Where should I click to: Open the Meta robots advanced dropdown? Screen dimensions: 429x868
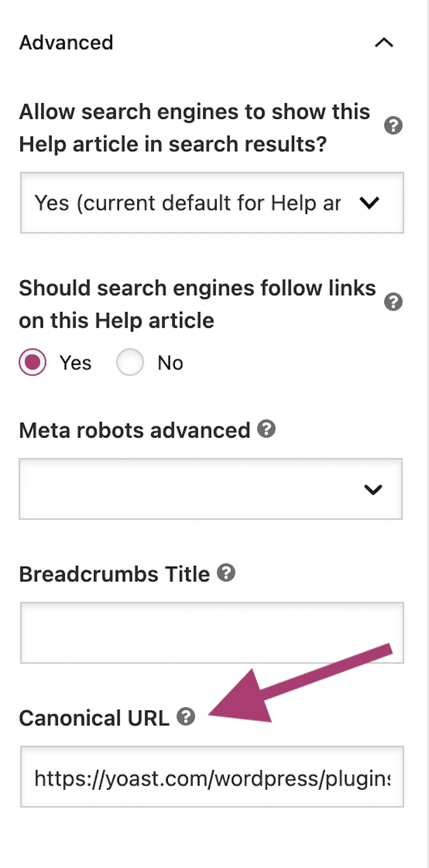[212, 489]
